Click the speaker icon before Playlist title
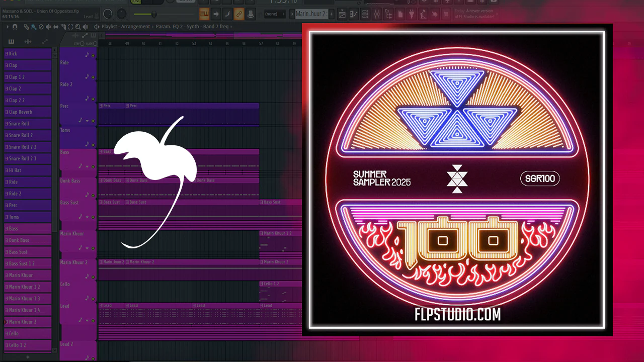The height and width of the screenshot is (362, 644). [96, 27]
